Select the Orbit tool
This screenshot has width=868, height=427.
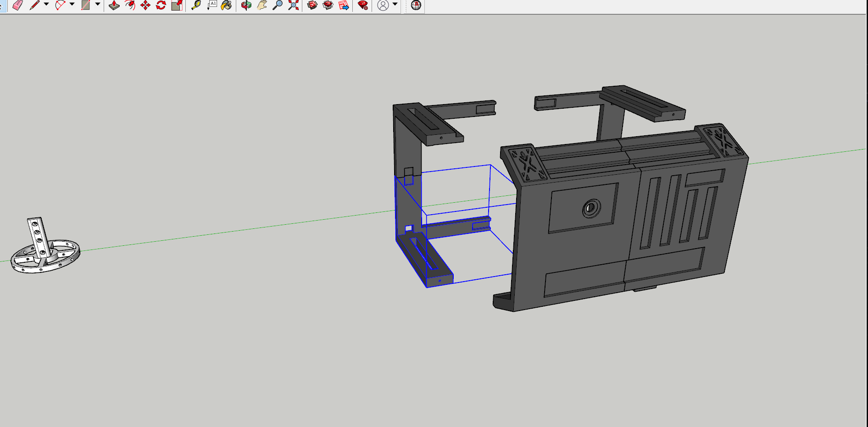coord(246,5)
